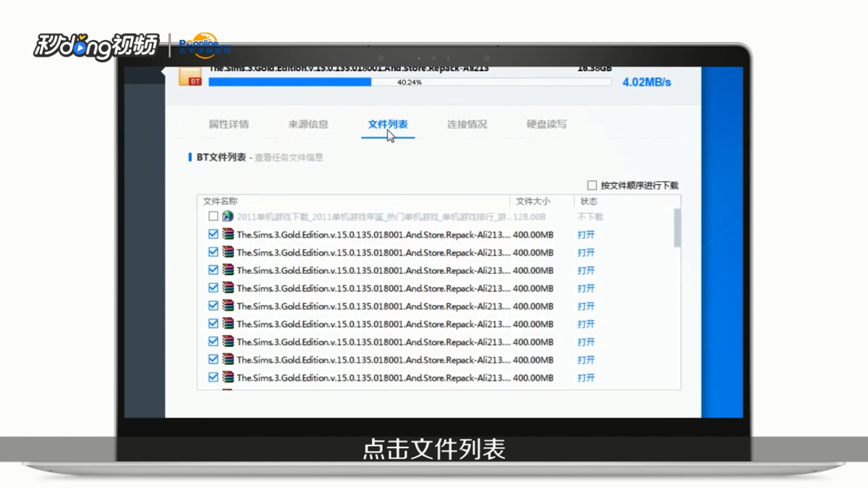Click the RAR icon of the last visible file row
The width and height of the screenshot is (868, 488).
(x=227, y=377)
